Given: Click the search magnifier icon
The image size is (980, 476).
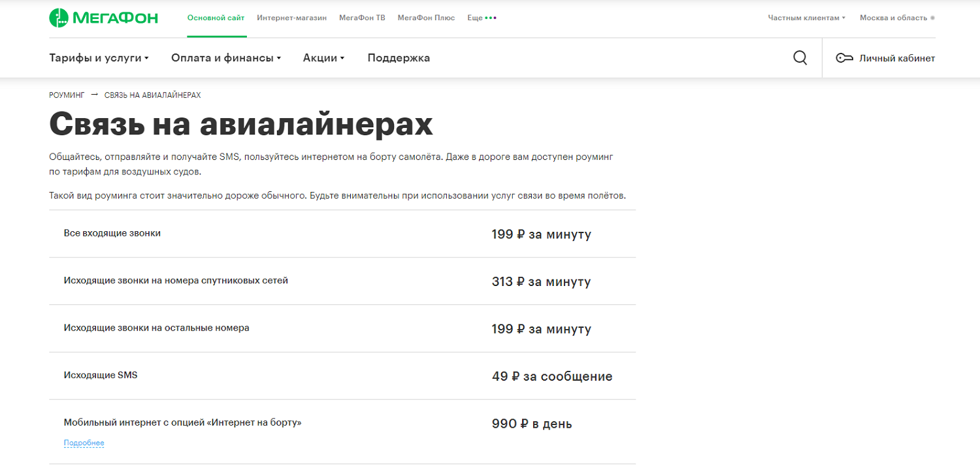Looking at the screenshot, I should (800, 58).
